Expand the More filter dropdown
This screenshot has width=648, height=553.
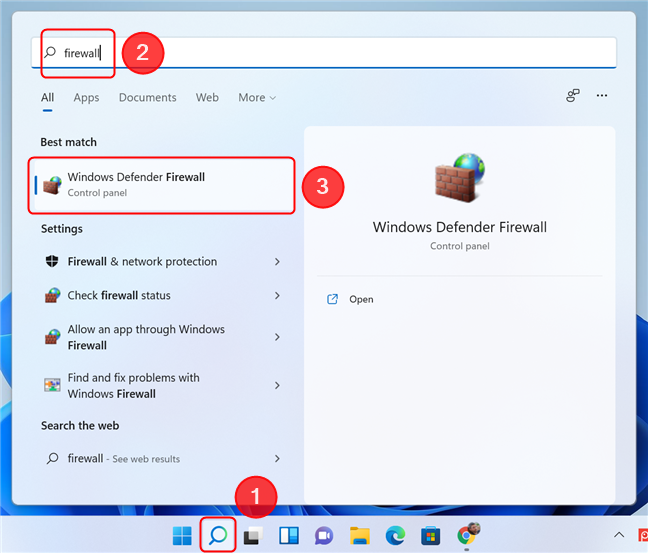click(257, 98)
